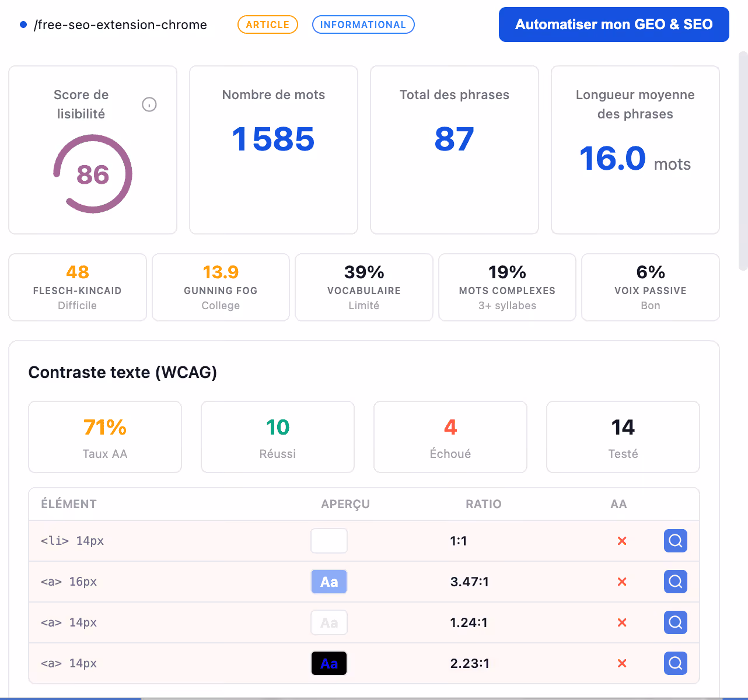The width and height of the screenshot is (748, 700).
Task: Click the red fail mark in 2.23:1 row
Action: 622,663
